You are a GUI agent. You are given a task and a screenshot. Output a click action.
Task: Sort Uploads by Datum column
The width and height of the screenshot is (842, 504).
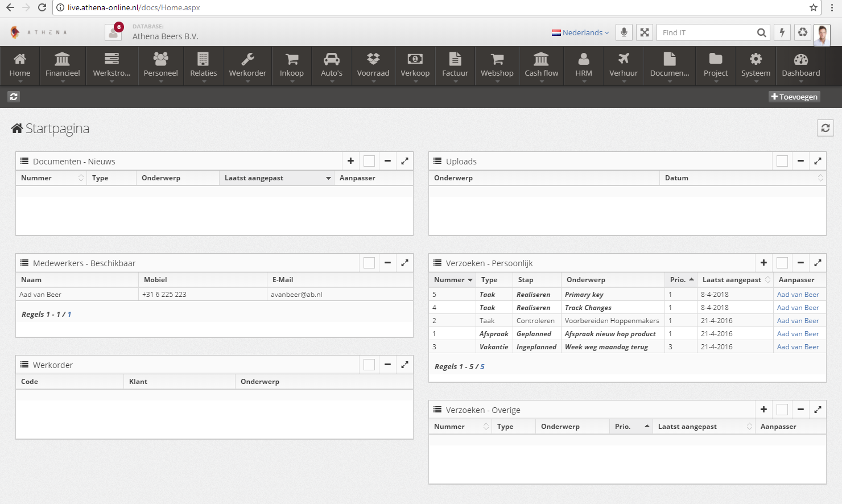click(x=742, y=178)
